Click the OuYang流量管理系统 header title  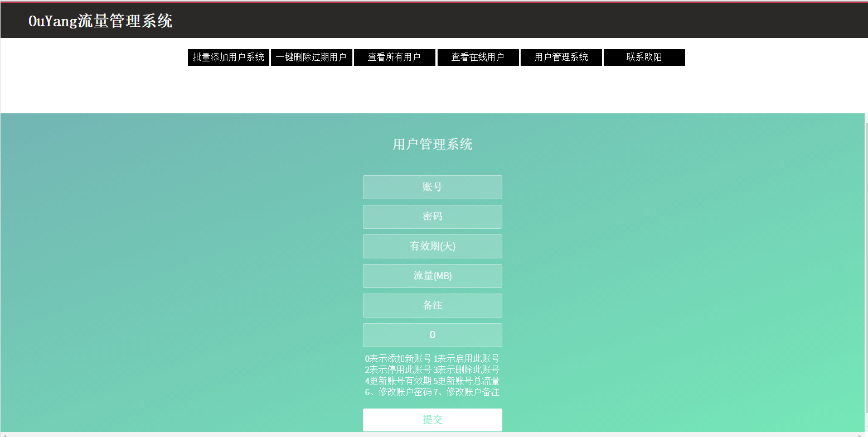point(100,21)
